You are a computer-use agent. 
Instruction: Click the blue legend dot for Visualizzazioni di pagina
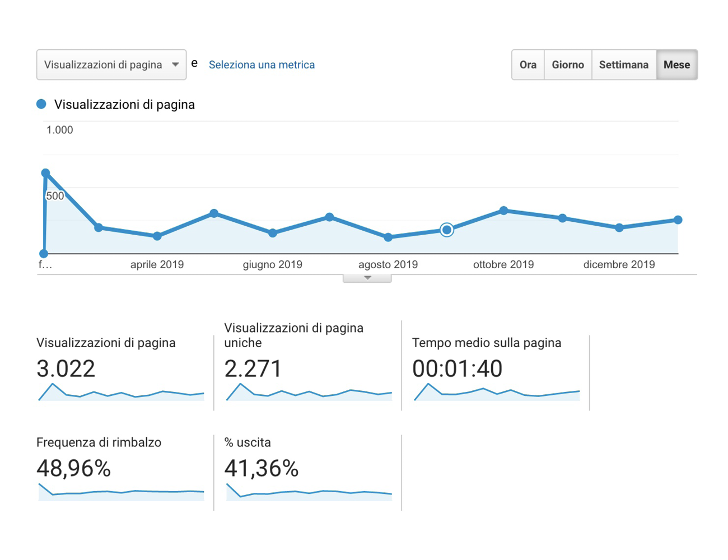click(41, 104)
